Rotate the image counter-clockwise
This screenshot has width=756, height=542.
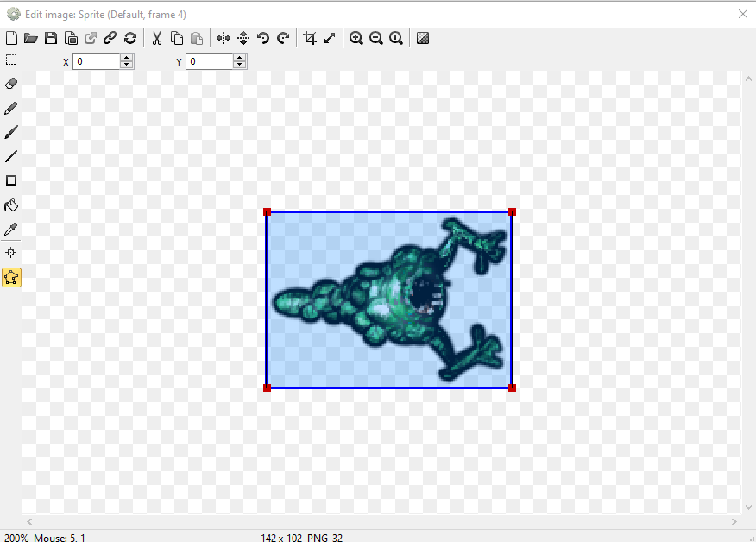point(263,38)
